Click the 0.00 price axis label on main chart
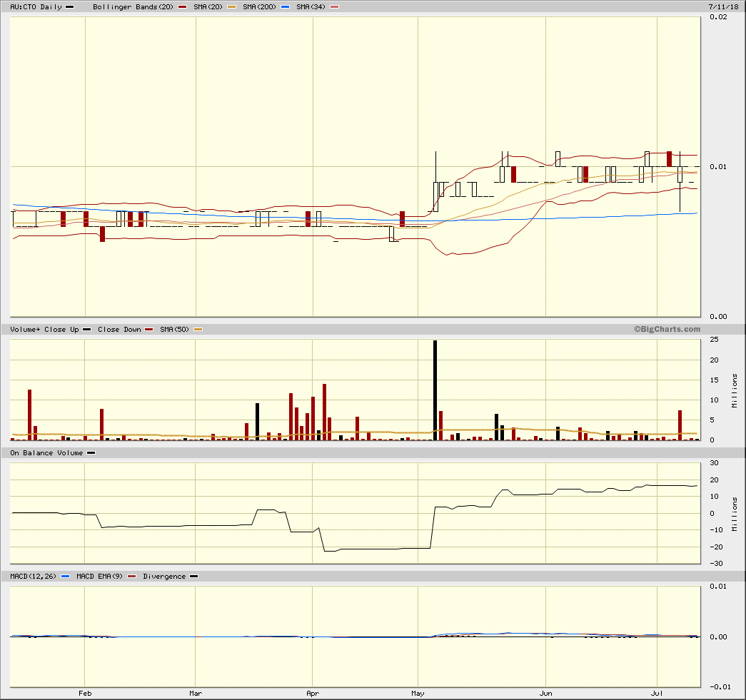 [x=718, y=317]
